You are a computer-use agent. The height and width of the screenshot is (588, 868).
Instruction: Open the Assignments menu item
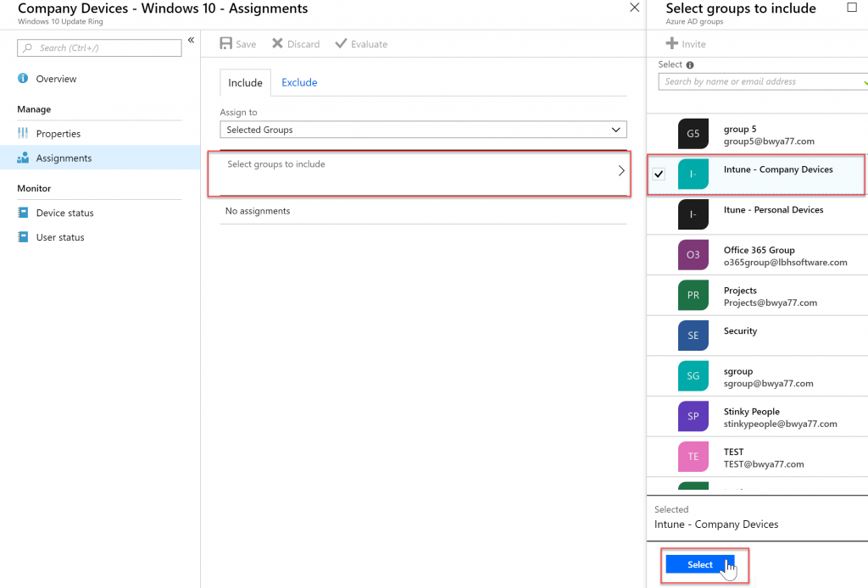(x=100, y=158)
